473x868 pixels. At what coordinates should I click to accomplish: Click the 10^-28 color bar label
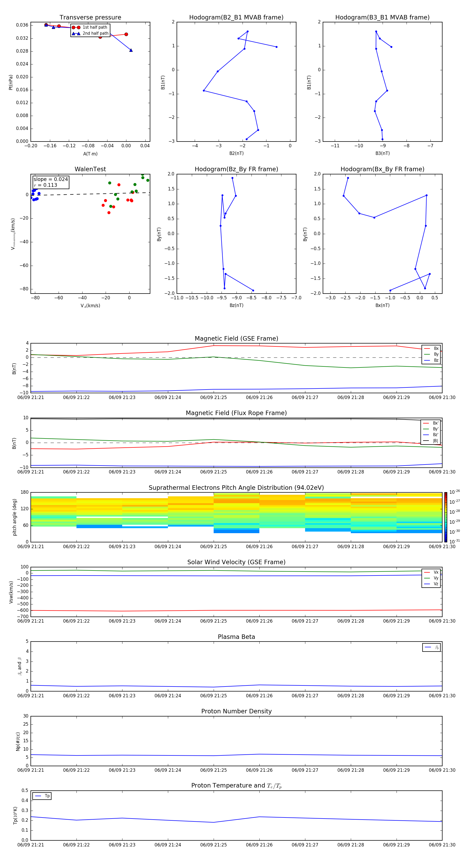point(455,512)
